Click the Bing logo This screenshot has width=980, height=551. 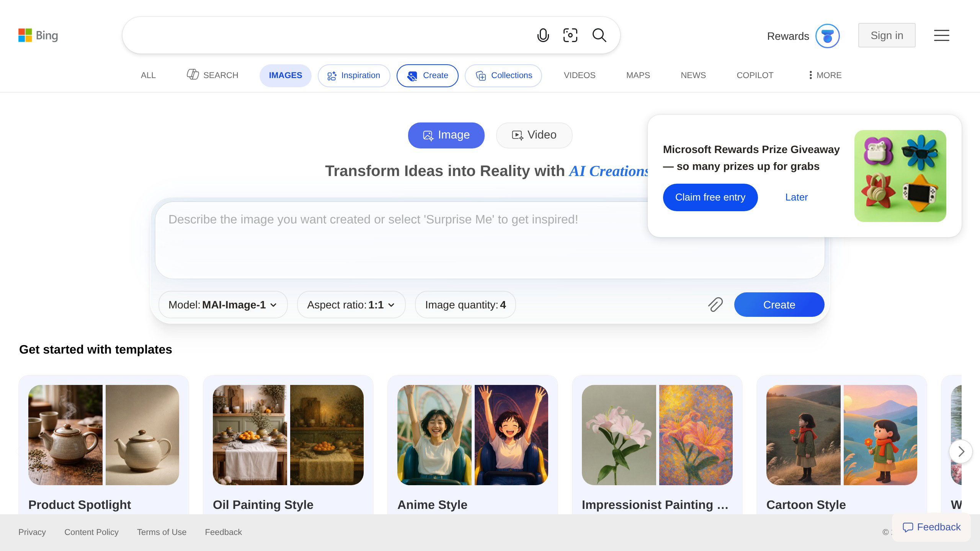[x=38, y=35]
